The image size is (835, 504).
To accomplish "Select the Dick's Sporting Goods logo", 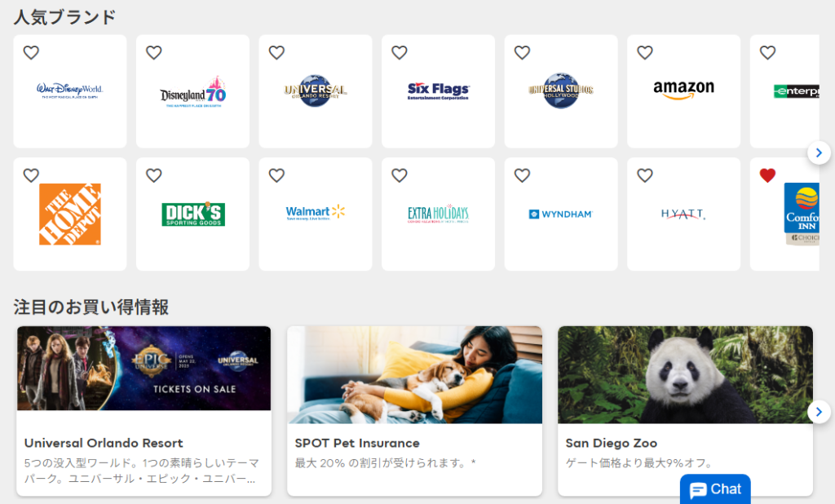I will click(x=193, y=214).
